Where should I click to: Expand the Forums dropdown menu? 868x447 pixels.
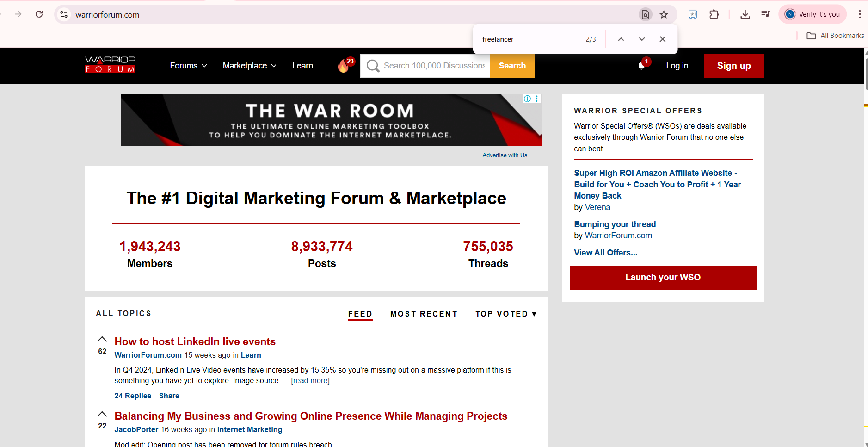[188, 66]
